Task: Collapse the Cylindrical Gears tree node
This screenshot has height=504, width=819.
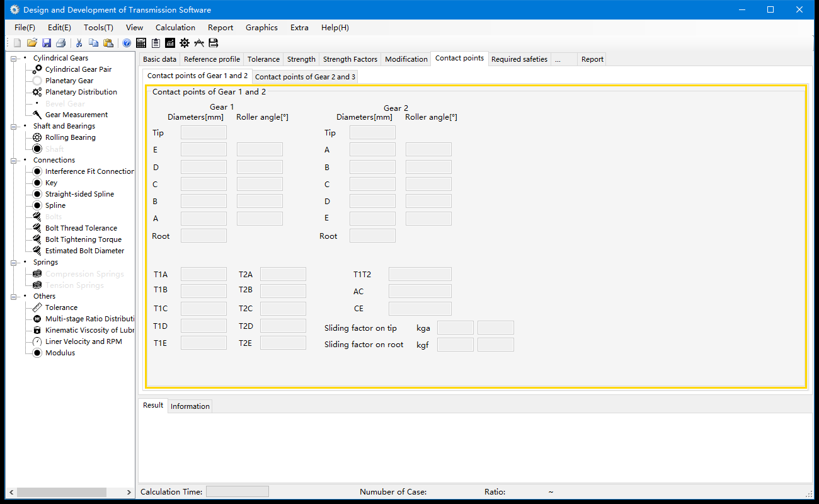Action: pos(14,58)
